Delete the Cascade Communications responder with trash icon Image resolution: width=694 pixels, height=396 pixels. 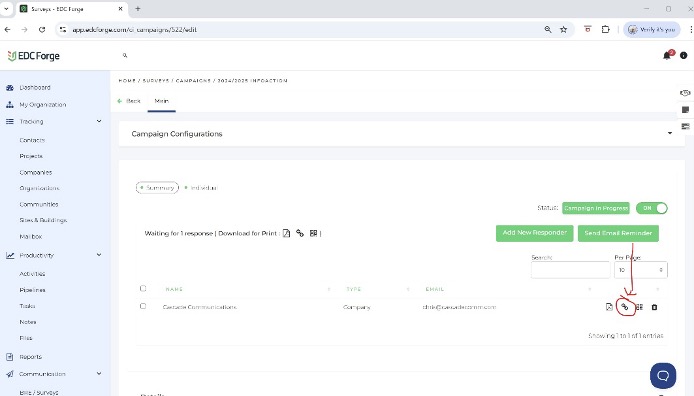coord(654,307)
